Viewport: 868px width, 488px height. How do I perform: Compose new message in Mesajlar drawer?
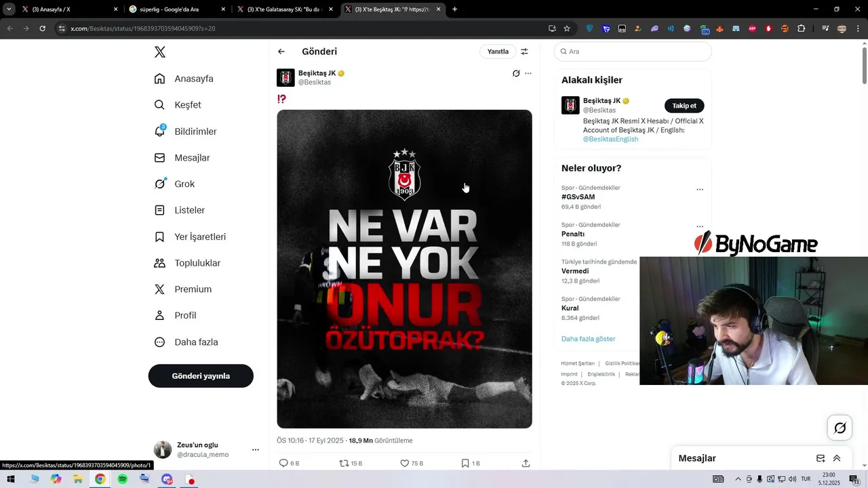pos(821,458)
